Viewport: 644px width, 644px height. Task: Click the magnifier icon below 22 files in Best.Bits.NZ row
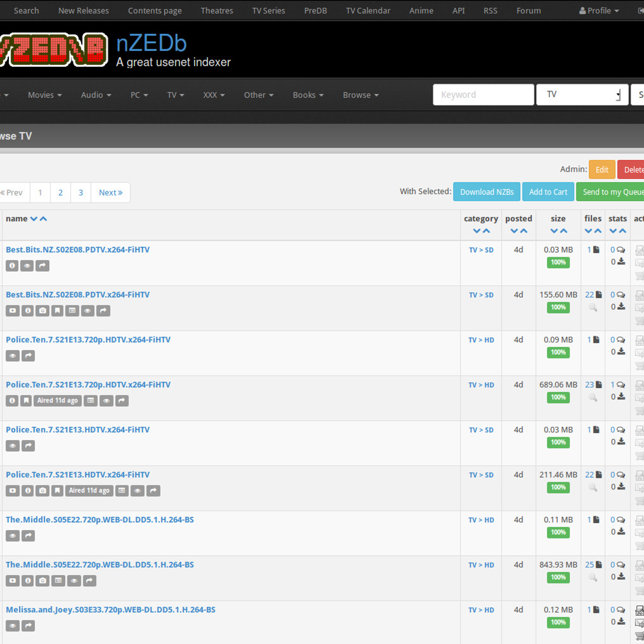pos(593,308)
